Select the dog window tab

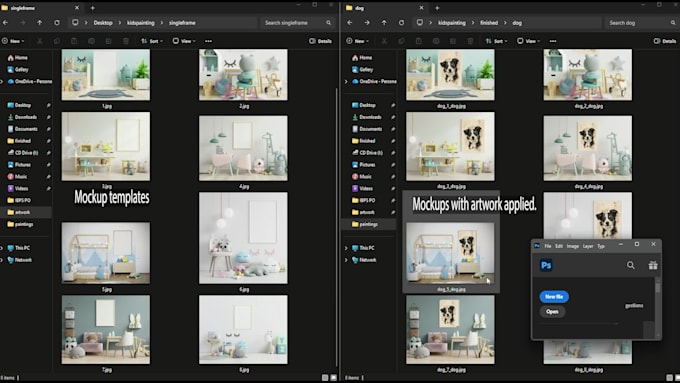[x=385, y=8]
